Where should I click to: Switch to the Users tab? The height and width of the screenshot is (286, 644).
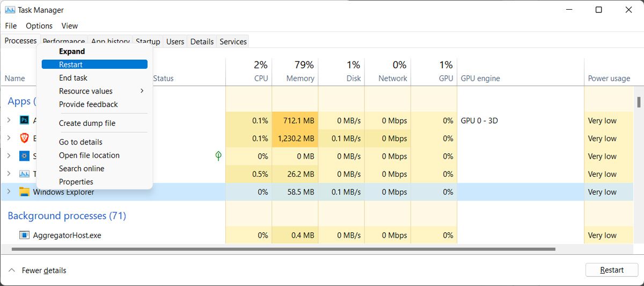(175, 41)
